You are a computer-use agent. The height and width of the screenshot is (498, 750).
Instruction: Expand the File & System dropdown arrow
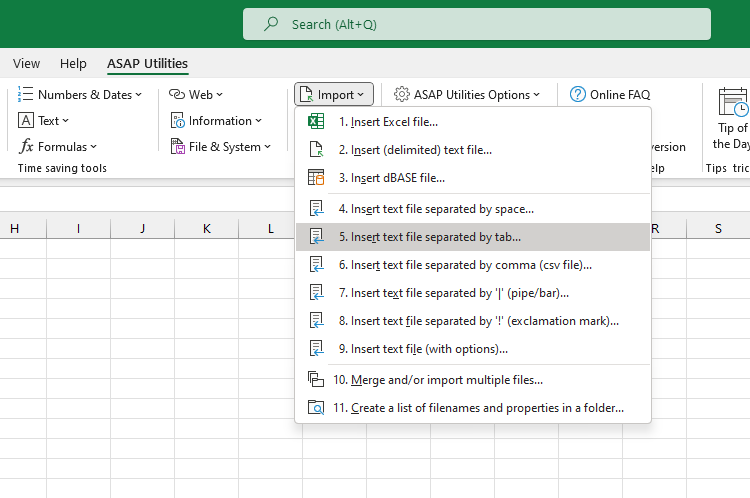pos(268,147)
